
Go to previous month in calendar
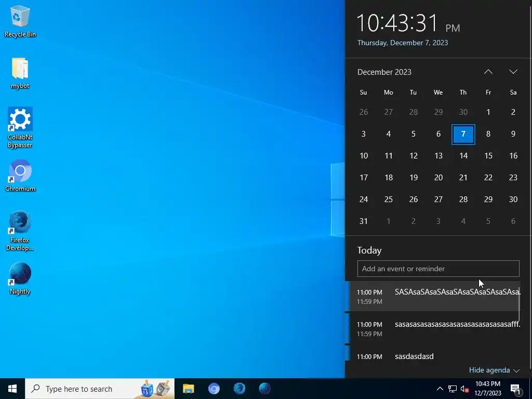(488, 72)
